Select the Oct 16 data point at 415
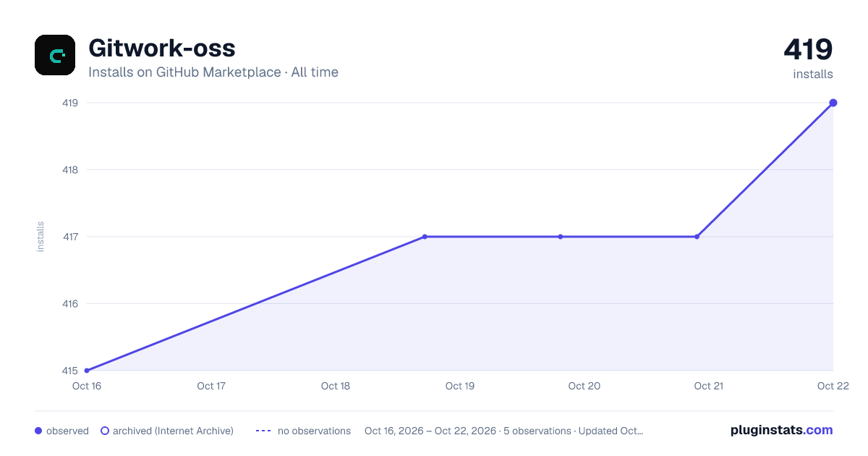The width and height of the screenshot is (868, 456). pyautogui.click(x=87, y=371)
